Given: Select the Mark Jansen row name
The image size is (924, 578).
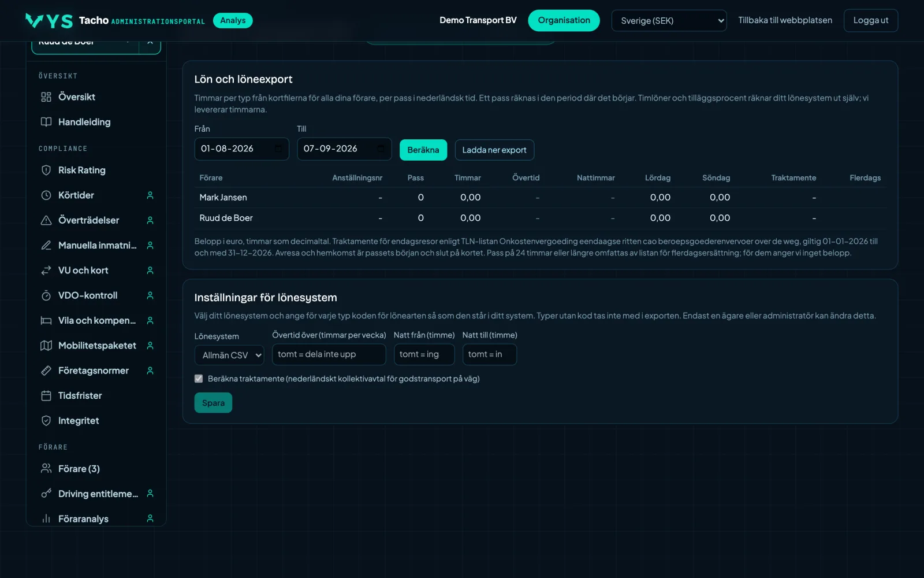Looking at the screenshot, I should click(x=223, y=198).
